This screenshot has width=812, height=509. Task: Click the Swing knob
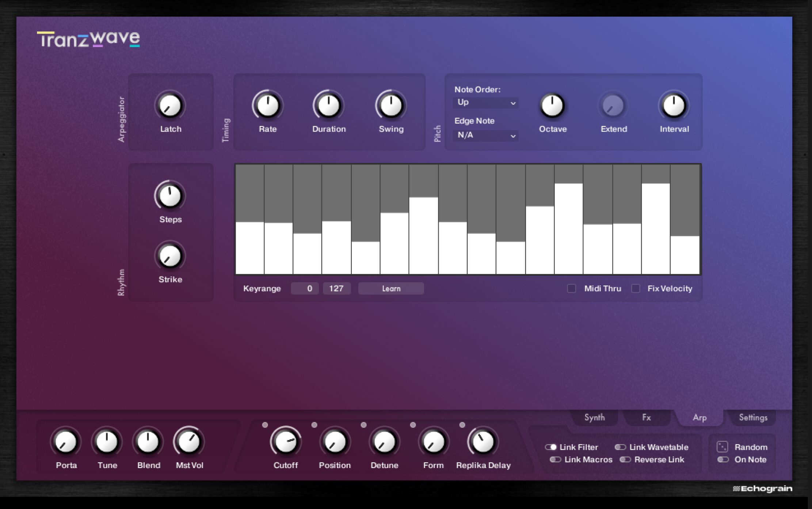391,106
